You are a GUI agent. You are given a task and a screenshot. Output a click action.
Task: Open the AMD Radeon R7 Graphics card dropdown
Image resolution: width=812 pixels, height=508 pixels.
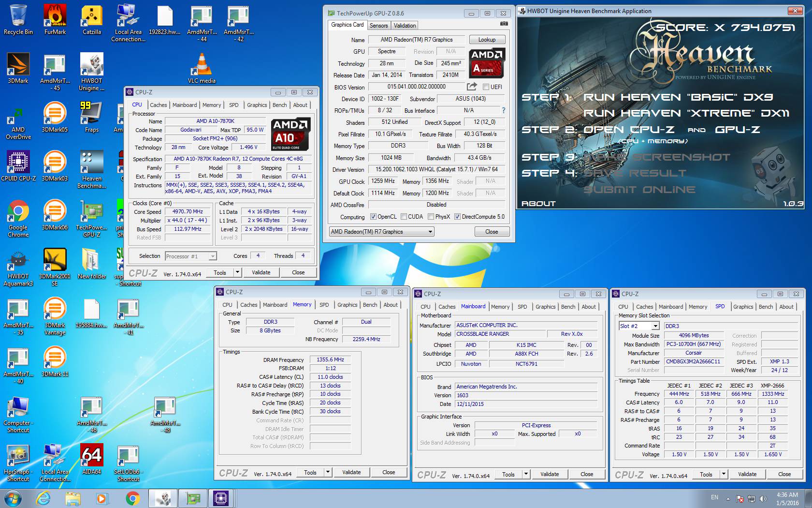tap(381, 232)
